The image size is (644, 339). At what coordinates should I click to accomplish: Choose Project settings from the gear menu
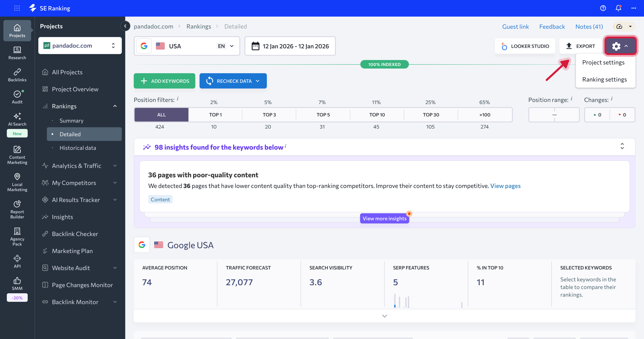[603, 62]
